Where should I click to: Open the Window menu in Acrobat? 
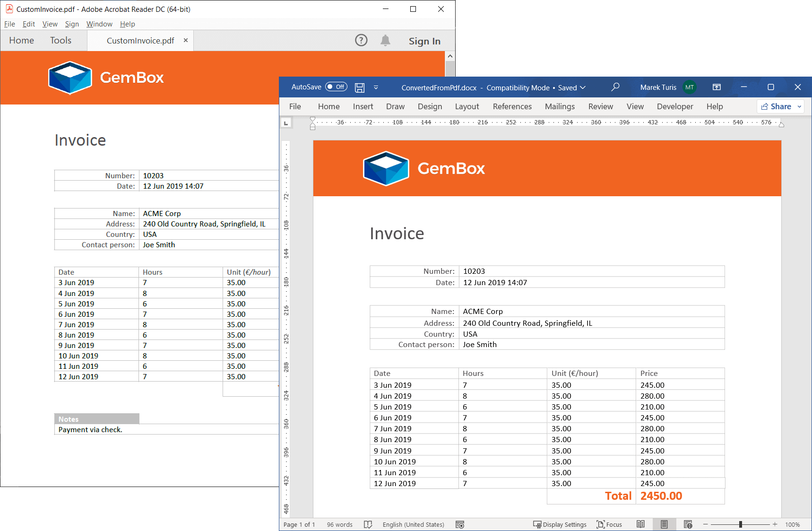point(99,24)
